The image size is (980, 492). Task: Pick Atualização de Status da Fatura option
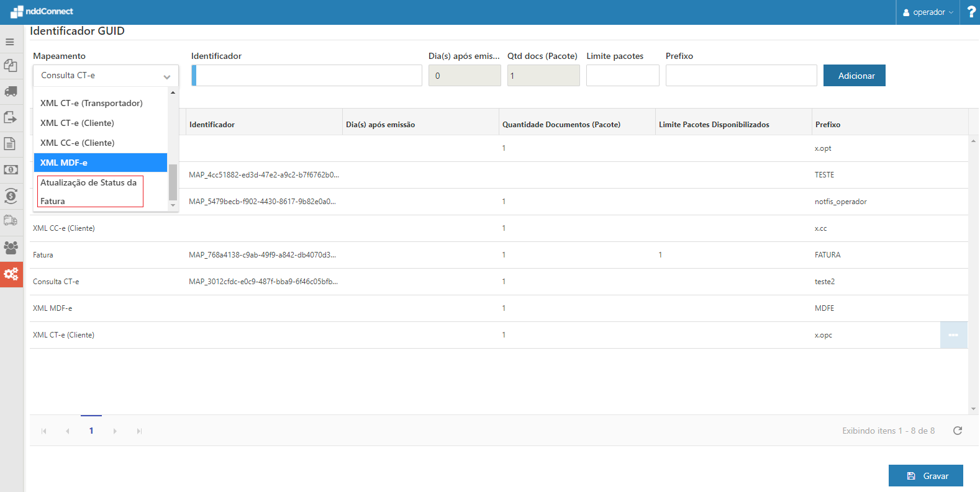click(90, 191)
